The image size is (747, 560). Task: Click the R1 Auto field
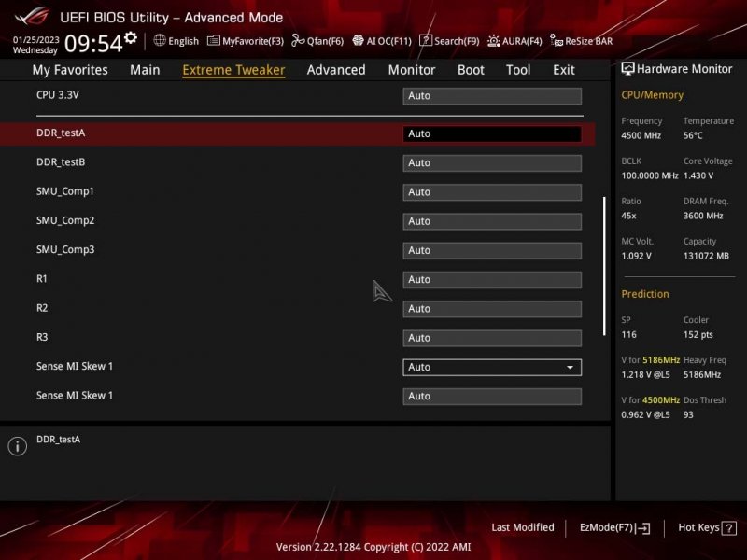[492, 279]
